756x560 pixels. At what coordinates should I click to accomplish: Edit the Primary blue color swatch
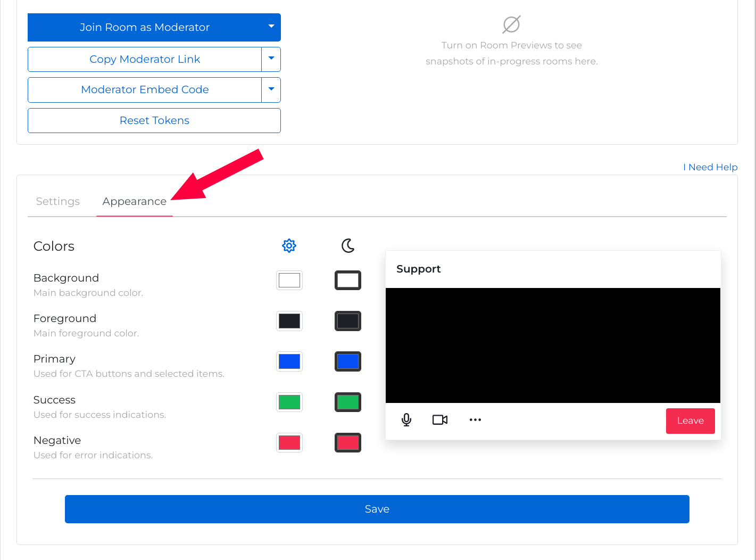(x=289, y=361)
